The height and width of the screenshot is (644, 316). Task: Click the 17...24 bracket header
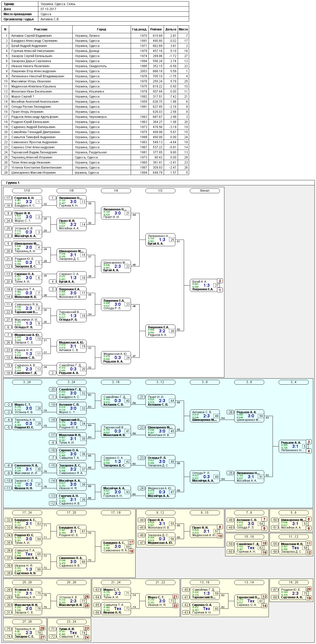coord(27,513)
